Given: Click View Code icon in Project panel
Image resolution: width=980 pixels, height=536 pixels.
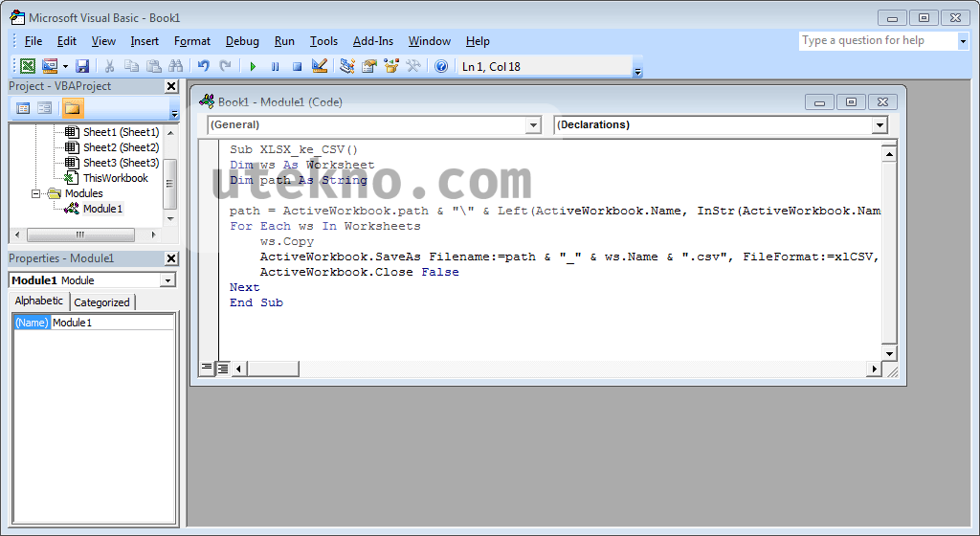Looking at the screenshot, I should coord(23,108).
